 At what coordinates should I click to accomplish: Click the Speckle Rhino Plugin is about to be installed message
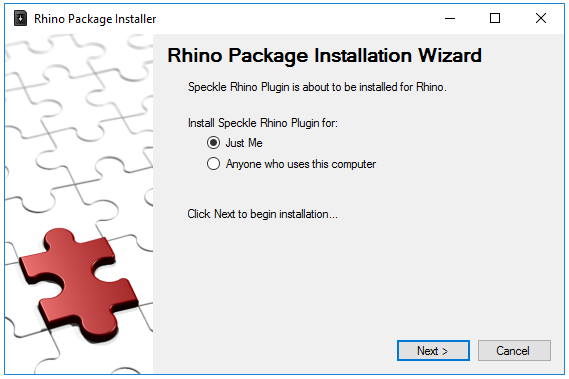click(317, 87)
